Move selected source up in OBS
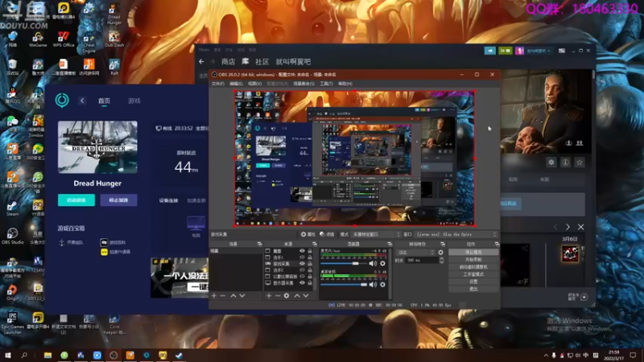The image size is (644, 362). point(297,295)
